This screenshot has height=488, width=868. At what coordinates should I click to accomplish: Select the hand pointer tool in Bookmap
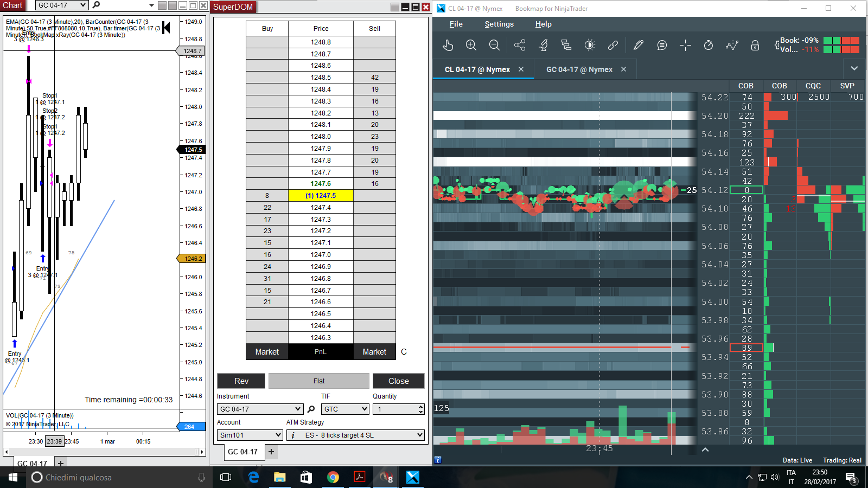click(x=448, y=46)
